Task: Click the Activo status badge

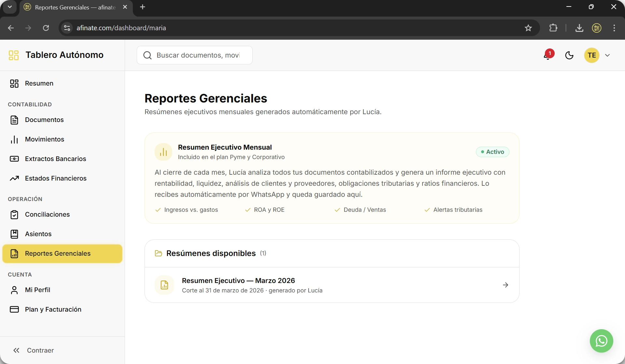Action: tap(493, 152)
